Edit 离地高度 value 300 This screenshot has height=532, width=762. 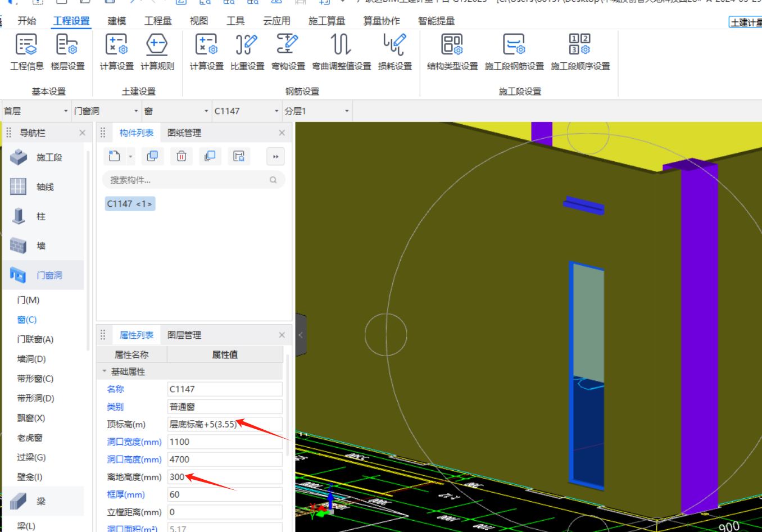225,477
